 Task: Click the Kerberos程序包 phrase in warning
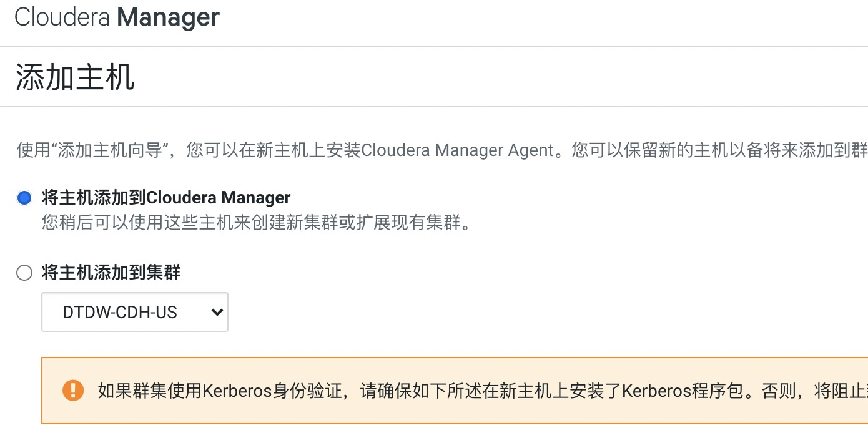pos(683,391)
